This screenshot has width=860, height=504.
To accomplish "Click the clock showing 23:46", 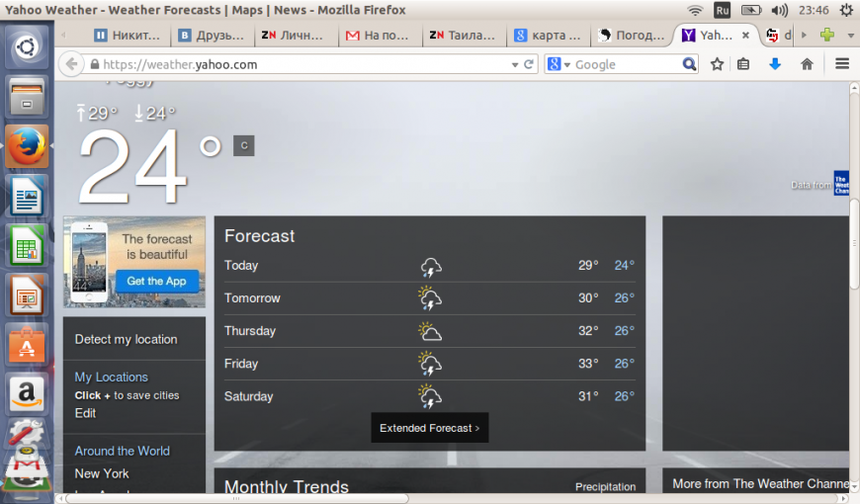I will [814, 10].
